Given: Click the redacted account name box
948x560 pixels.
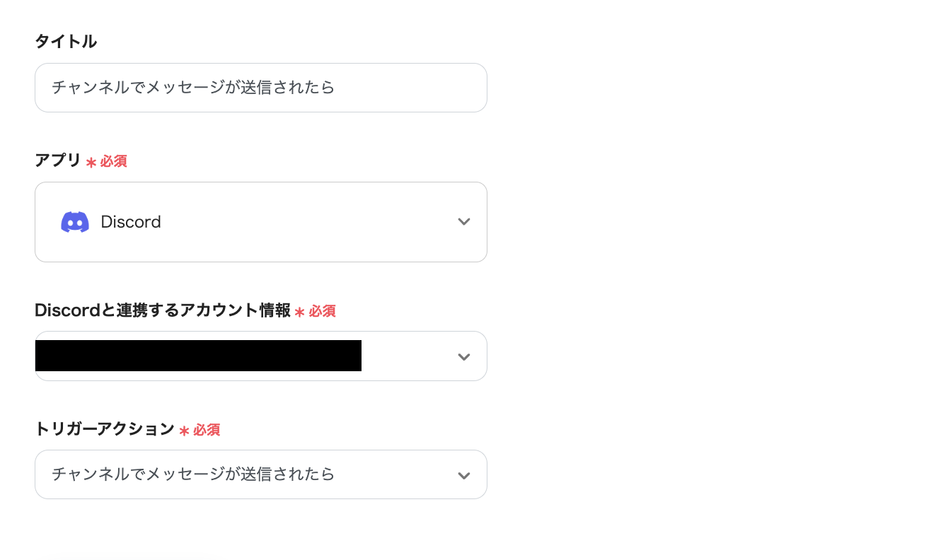Looking at the screenshot, I should pos(198,356).
